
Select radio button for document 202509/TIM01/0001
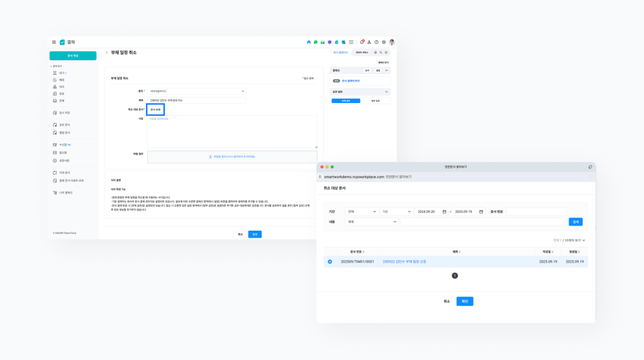pyautogui.click(x=330, y=261)
